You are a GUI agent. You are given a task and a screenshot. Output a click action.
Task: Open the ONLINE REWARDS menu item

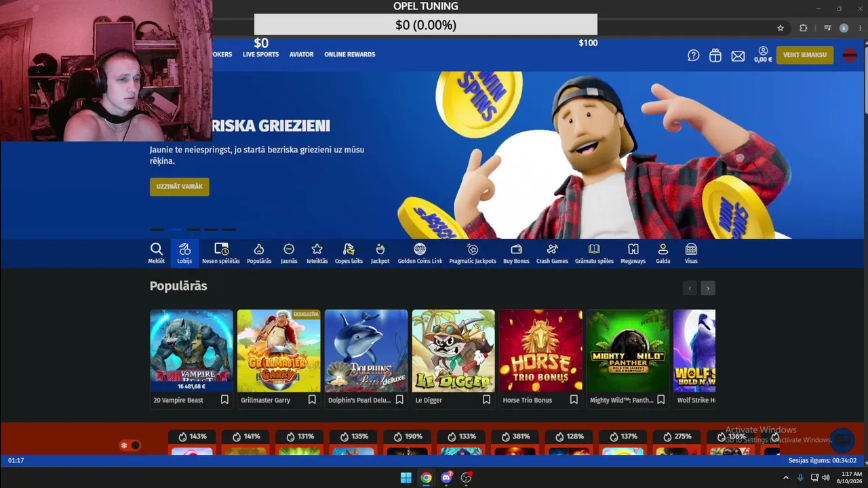[x=350, y=54]
